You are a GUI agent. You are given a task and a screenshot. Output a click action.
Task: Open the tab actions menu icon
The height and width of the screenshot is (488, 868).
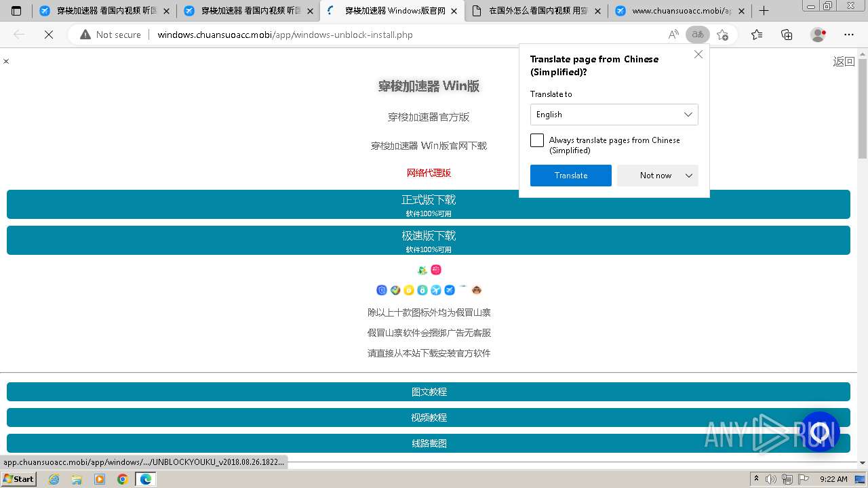17,11
